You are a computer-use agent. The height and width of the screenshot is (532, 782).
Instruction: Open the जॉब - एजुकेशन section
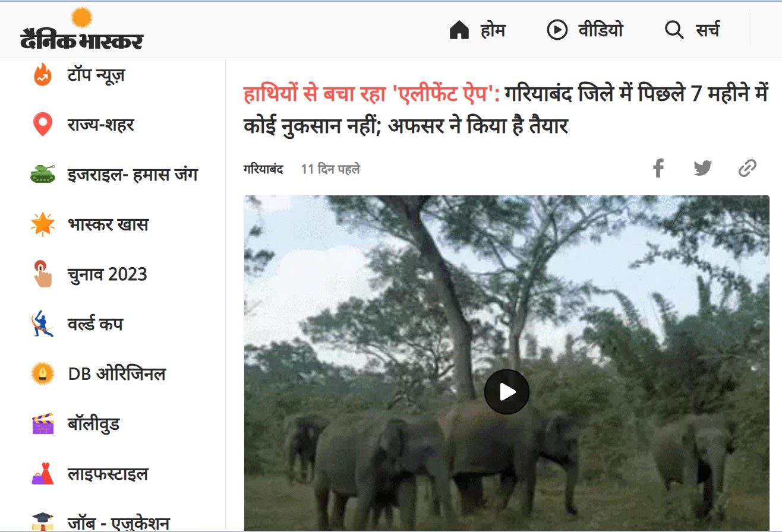[x=118, y=522]
